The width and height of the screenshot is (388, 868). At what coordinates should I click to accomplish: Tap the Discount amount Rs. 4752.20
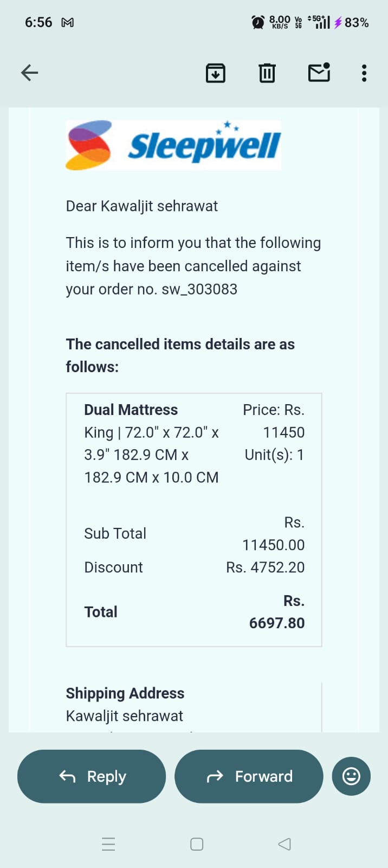point(266,567)
